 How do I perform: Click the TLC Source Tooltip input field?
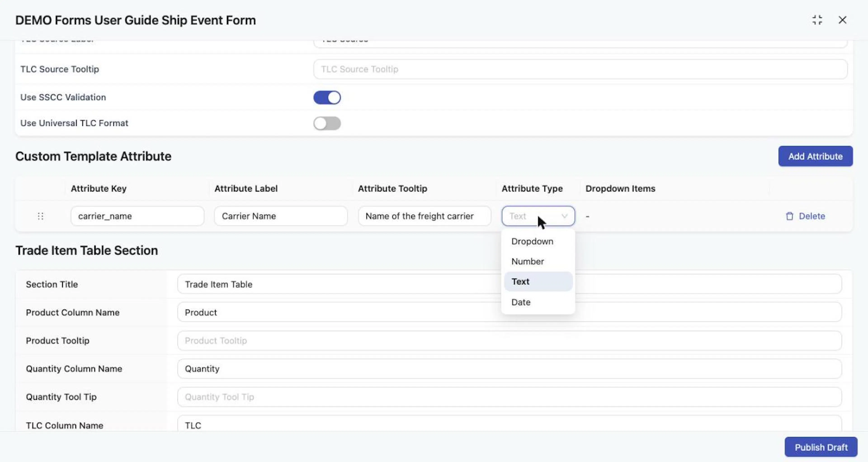coord(580,69)
